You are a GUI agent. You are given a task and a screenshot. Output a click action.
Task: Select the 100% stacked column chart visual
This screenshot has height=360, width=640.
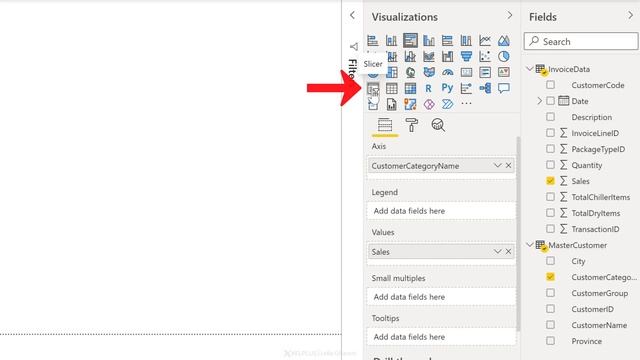point(466,40)
